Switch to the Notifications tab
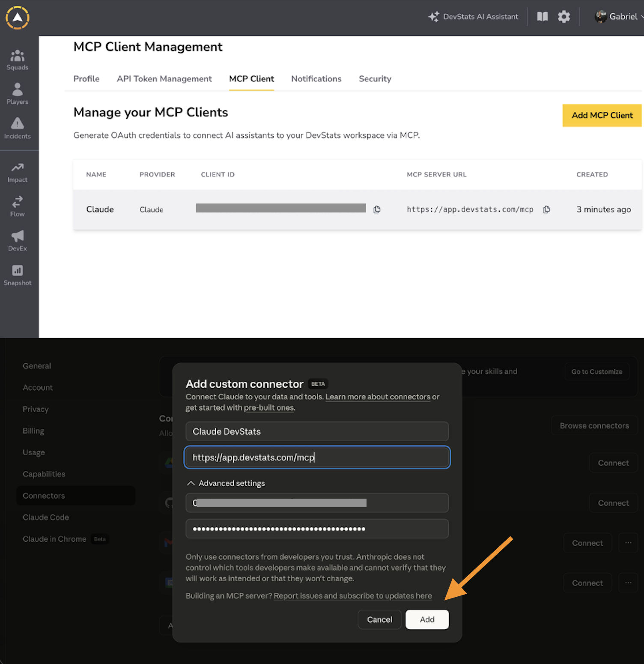This screenshot has width=644, height=664. (316, 79)
